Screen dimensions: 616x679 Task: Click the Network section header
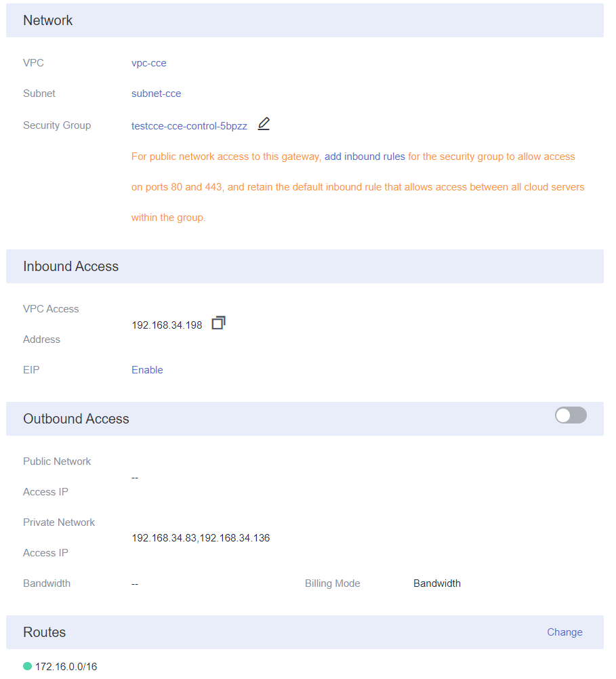[48, 20]
